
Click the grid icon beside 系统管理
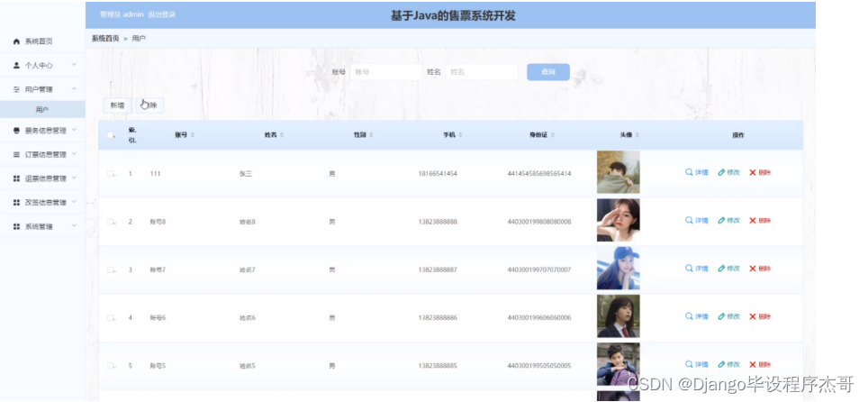coord(16,227)
